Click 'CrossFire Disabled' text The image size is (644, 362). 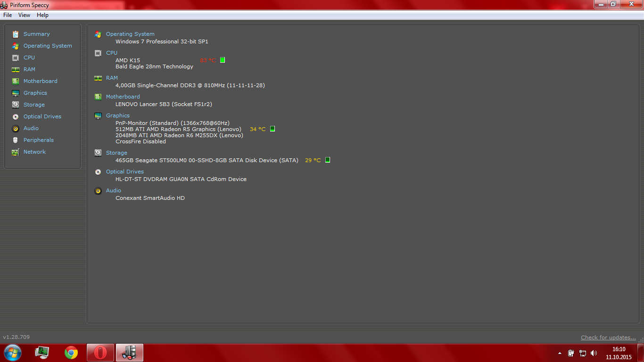[140, 141]
